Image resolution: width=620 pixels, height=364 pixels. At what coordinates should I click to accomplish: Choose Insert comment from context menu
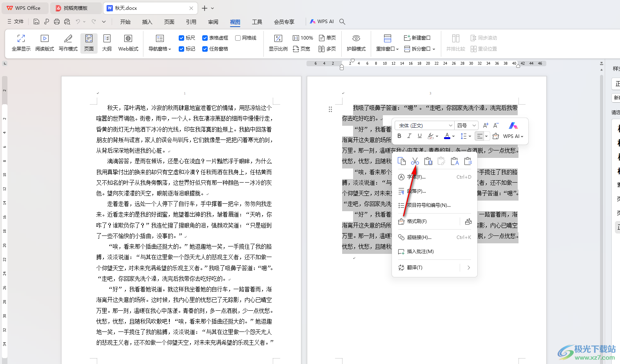(x=420, y=252)
